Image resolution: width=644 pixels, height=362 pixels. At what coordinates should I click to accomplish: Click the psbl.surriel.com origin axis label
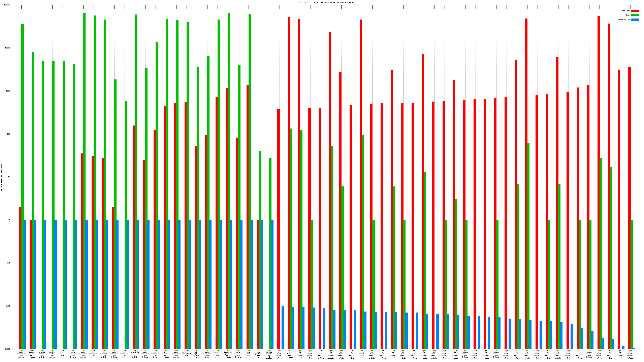(x=104, y=354)
